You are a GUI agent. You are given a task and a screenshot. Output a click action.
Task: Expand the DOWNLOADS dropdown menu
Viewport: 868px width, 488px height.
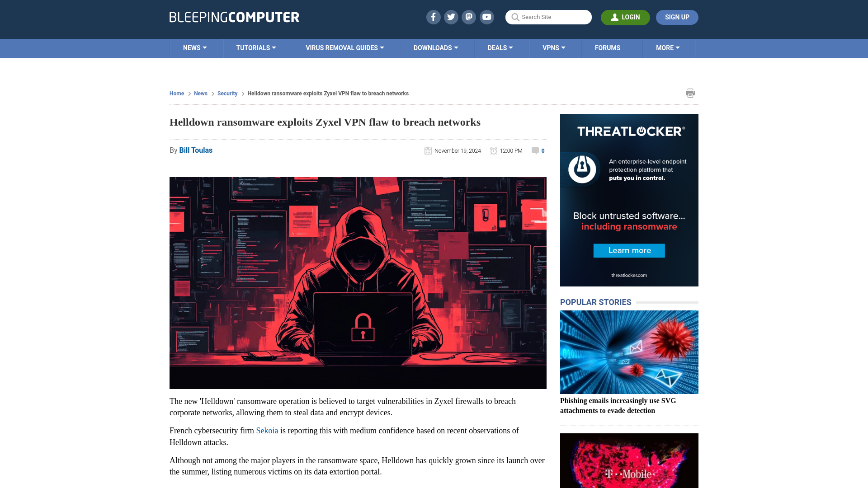(435, 47)
